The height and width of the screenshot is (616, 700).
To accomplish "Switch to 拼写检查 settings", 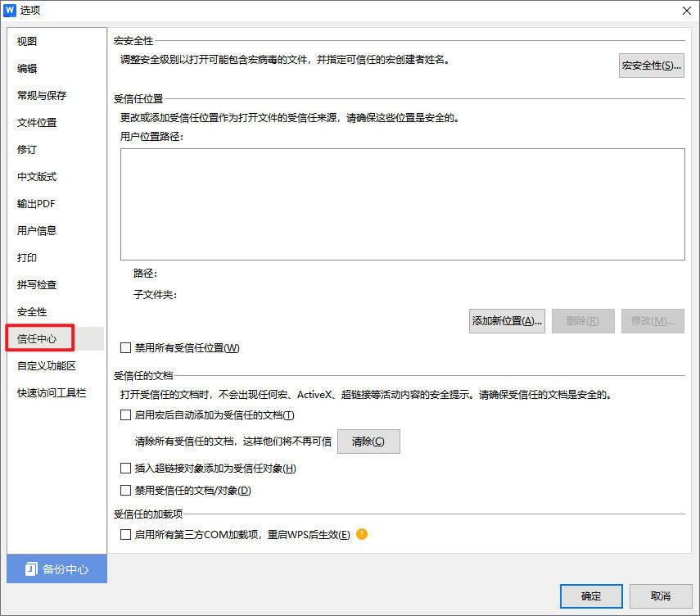I will point(38,284).
